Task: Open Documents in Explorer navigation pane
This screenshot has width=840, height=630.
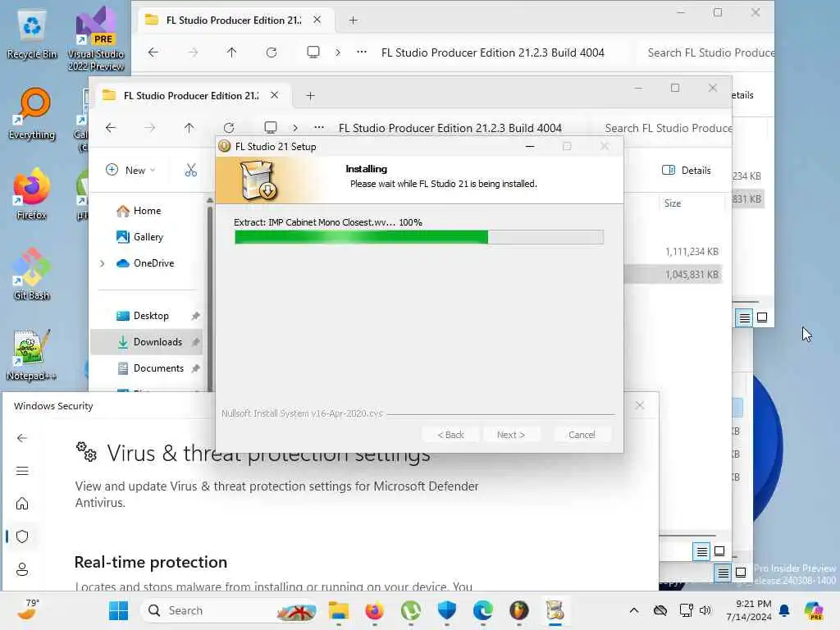Action: 150,368
